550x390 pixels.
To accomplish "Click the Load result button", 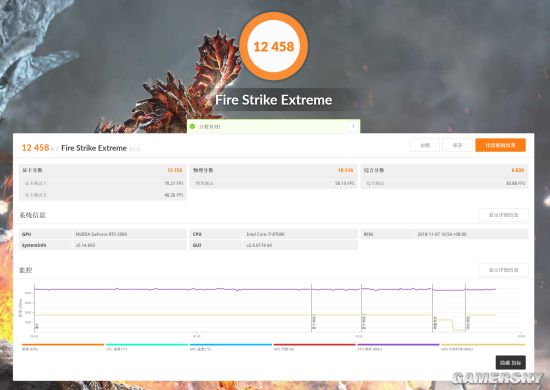I will (425, 145).
